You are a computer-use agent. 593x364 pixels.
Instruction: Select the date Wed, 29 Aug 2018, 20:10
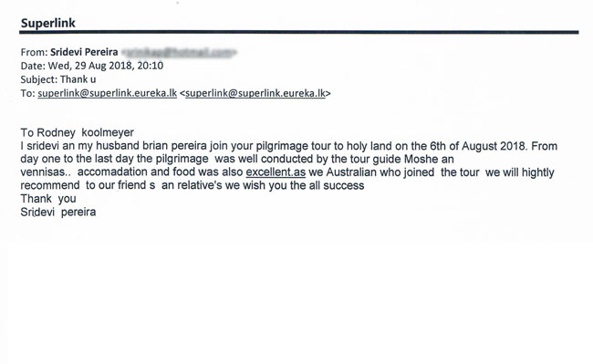106,66
